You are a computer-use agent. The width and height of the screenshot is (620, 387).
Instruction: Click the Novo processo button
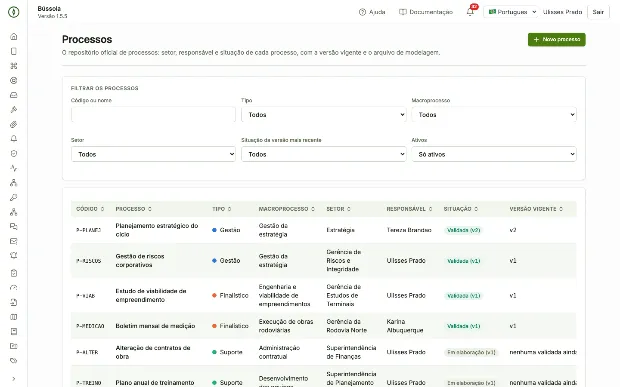(x=556, y=40)
